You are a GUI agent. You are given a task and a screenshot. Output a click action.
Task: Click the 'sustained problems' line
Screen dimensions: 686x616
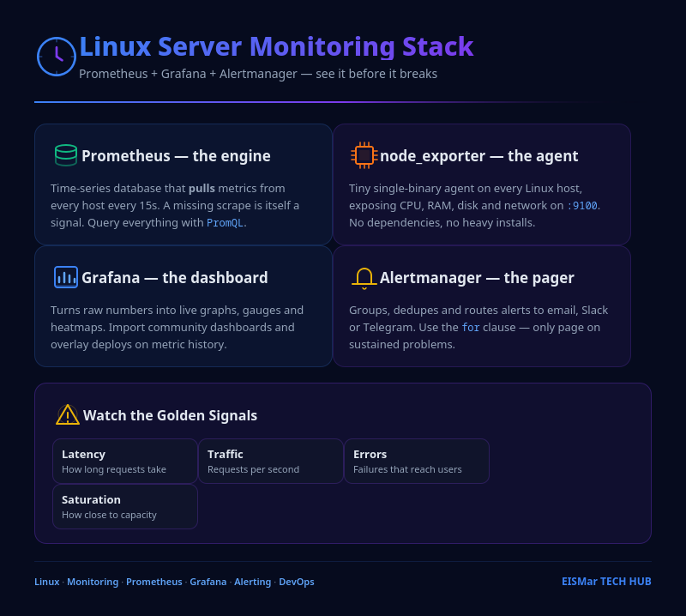pos(401,345)
